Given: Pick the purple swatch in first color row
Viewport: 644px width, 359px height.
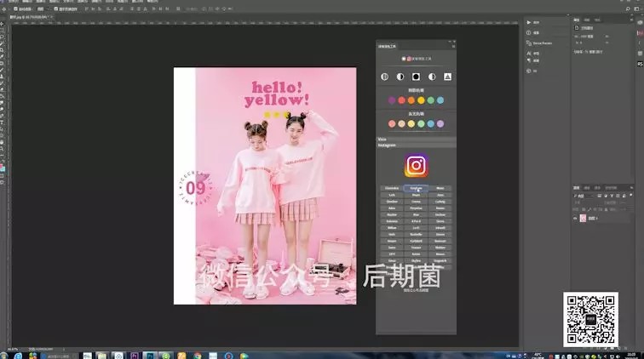Looking at the screenshot, I should click(392, 100).
